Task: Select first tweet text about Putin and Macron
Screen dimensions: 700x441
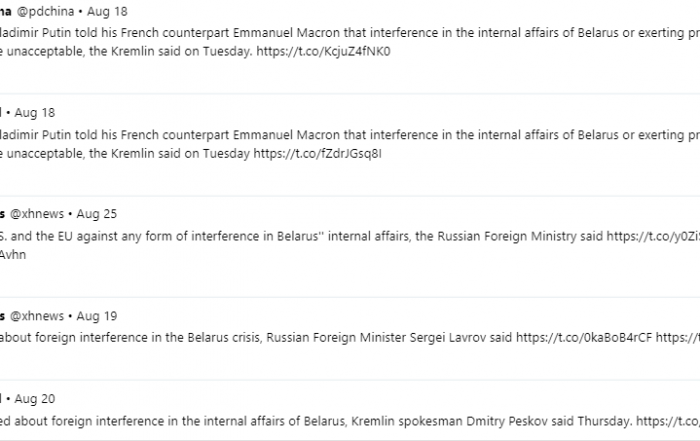Action: [350, 42]
